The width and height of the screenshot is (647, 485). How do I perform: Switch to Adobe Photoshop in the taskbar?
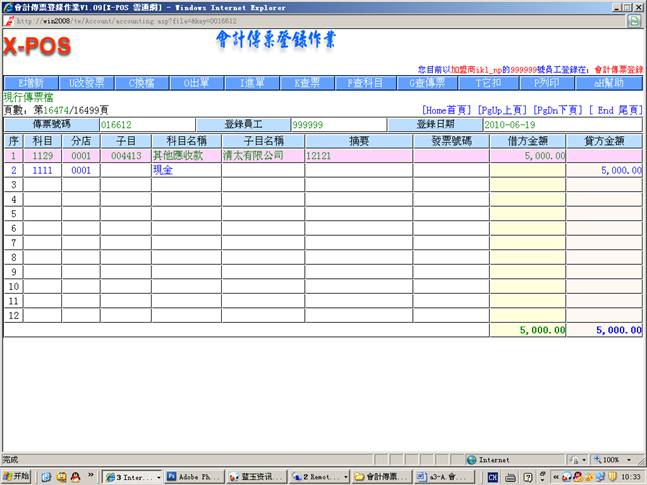pos(192,477)
